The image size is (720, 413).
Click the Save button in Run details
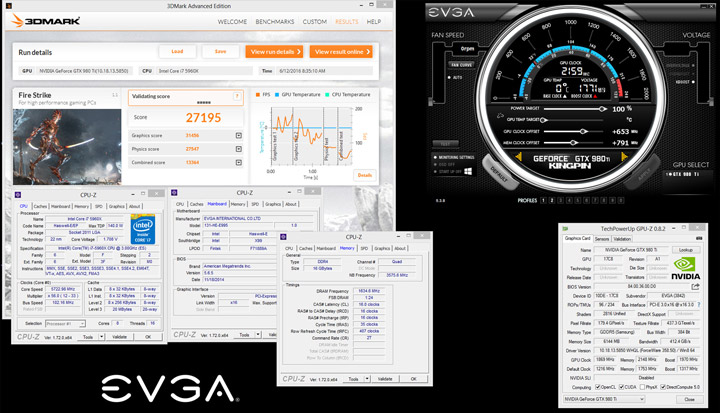tap(220, 51)
